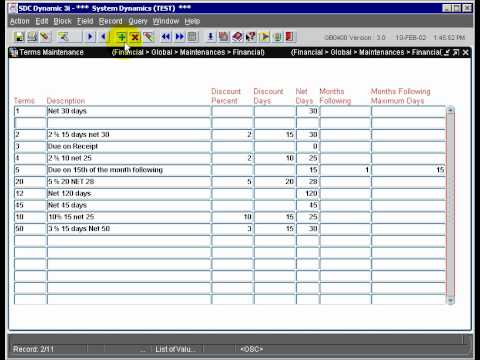Open the Action menu
480x360 pixels.
click(20, 21)
